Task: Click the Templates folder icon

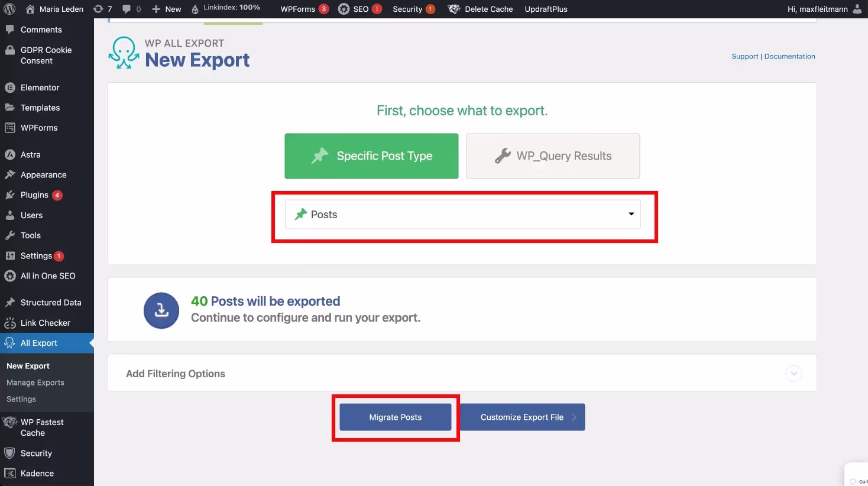Action: click(x=9, y=108)
